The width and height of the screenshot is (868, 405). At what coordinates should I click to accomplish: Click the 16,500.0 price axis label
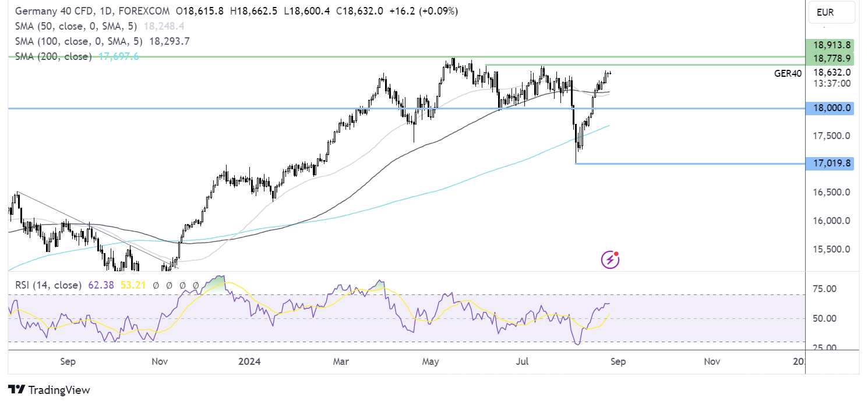pos(831,193)
